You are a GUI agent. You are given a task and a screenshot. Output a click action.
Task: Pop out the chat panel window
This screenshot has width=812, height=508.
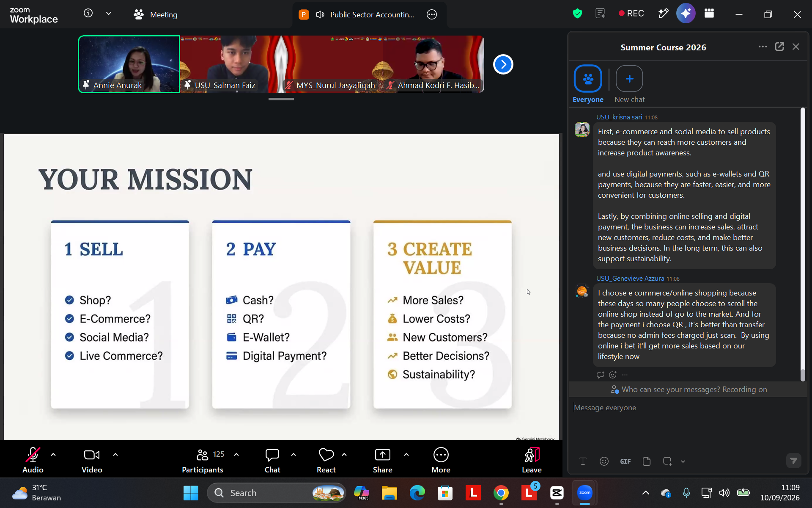[779, 47]
